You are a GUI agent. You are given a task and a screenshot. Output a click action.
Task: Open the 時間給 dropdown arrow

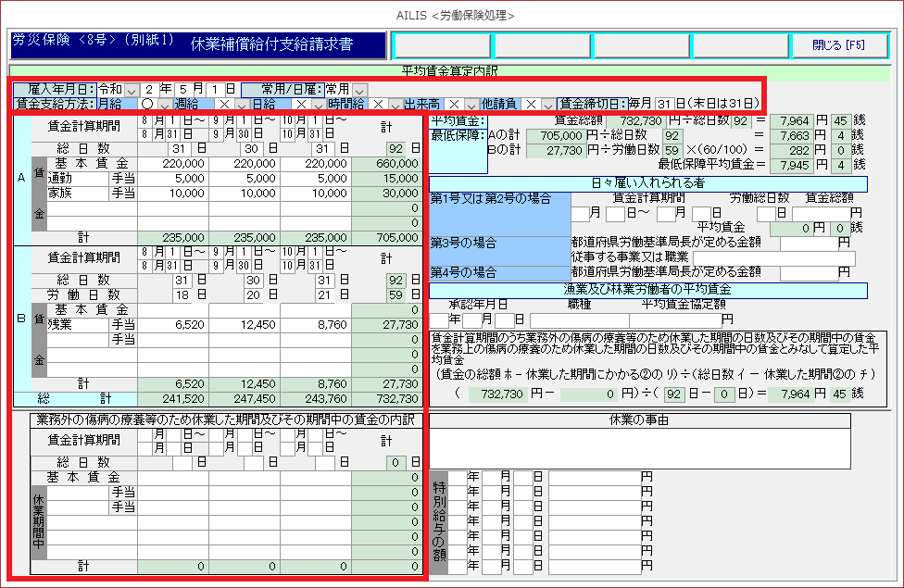[395, 105]
